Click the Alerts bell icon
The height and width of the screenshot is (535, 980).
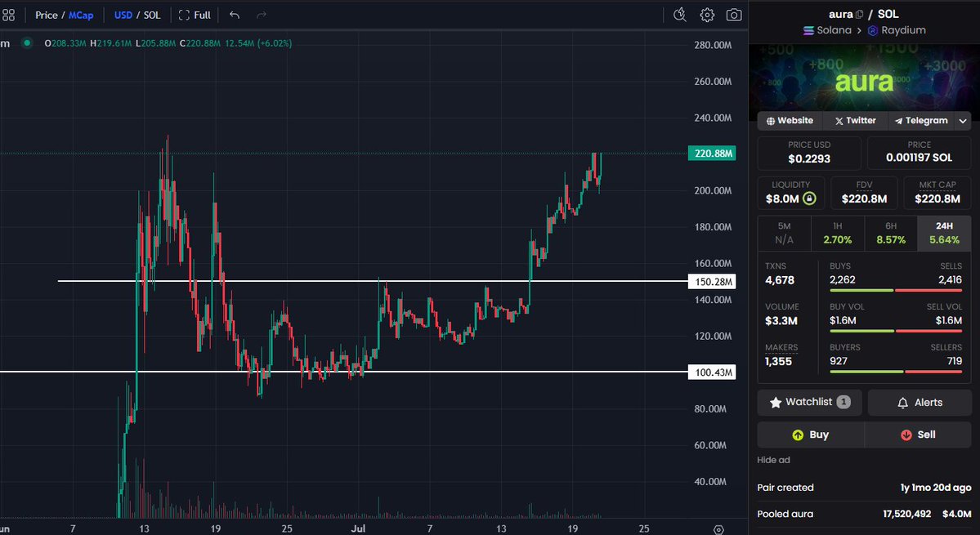(902, 403)
